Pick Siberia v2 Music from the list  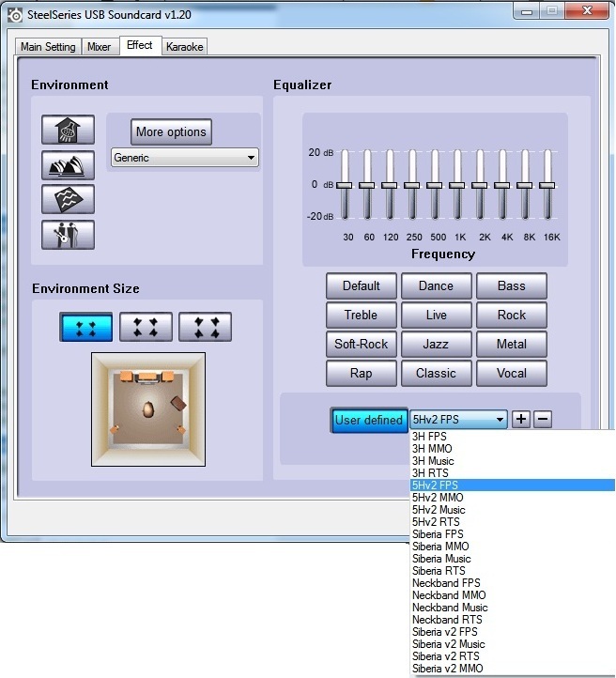(x=446, y=644)
